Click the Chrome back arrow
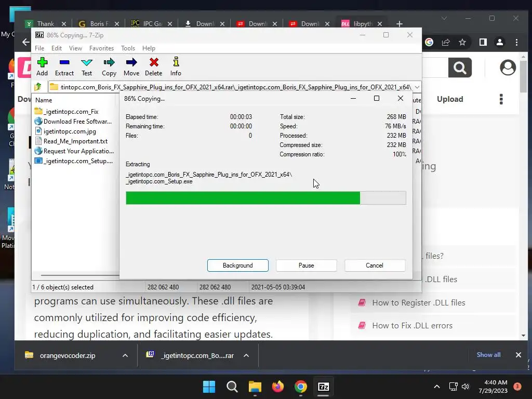 coord(26,42)
